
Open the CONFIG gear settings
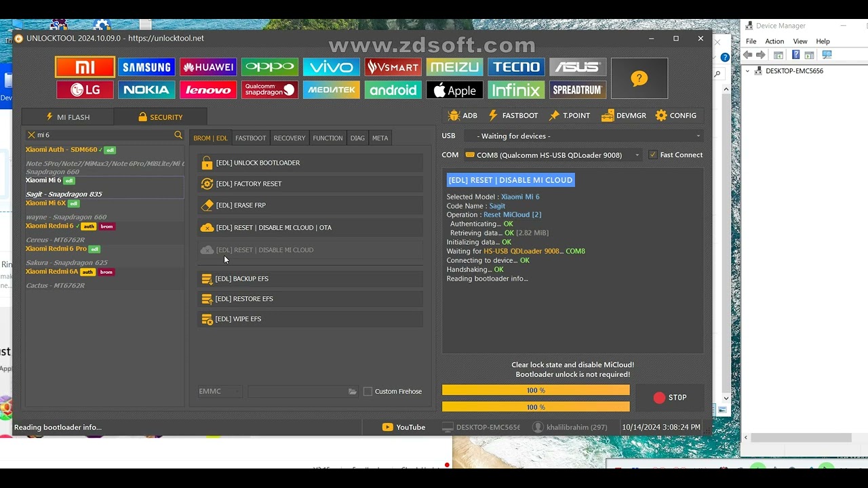(x=676, y=116)
